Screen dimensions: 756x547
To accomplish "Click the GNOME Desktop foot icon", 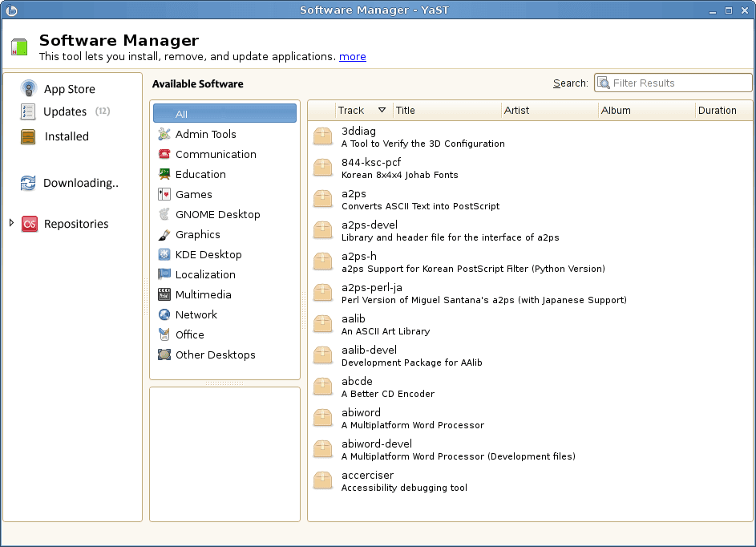I will point(164,214).
